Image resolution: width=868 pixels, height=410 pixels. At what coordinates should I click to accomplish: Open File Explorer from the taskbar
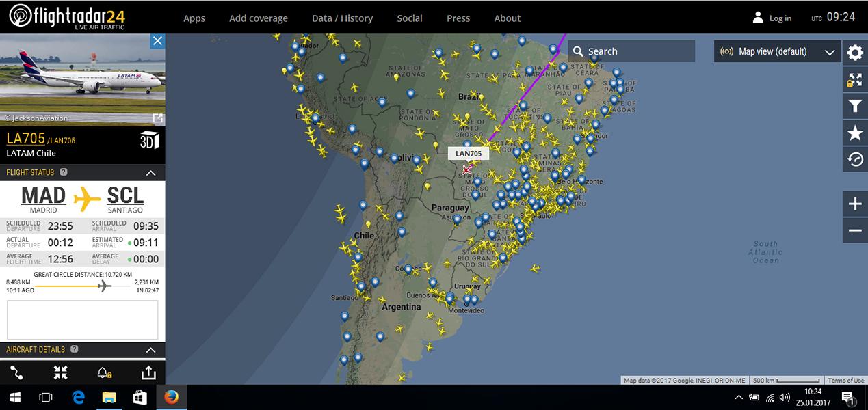point(109,397)
